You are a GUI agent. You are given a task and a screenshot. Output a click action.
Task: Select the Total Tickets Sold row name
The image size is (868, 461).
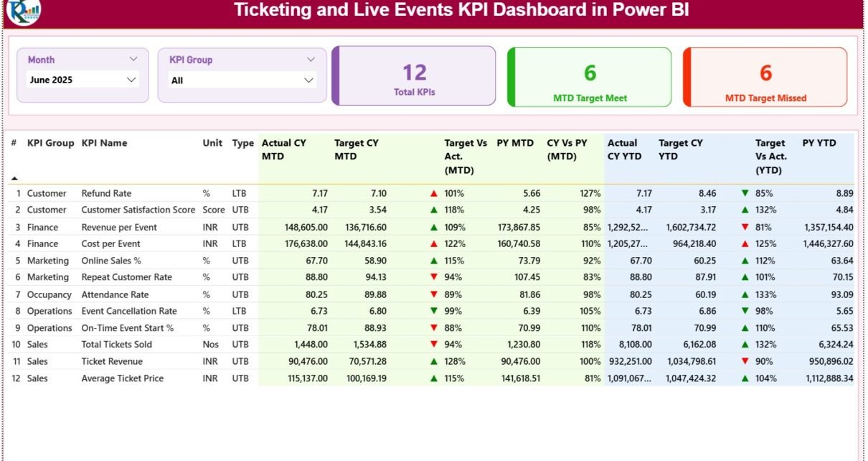(111, 345)
